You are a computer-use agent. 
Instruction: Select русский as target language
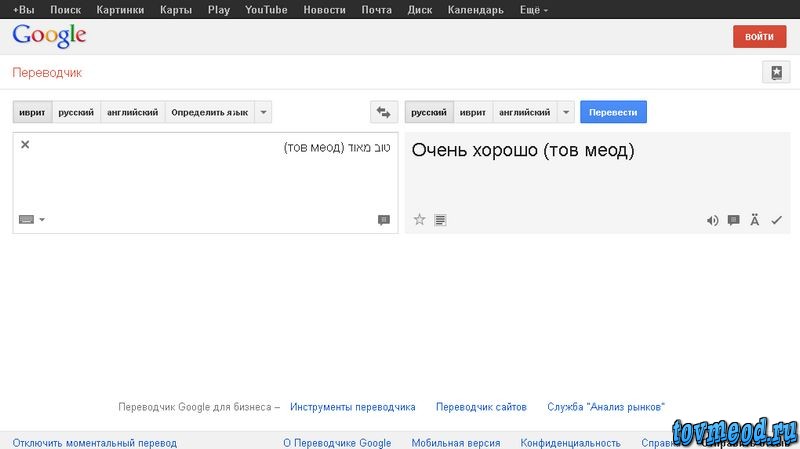coord(429,112)
